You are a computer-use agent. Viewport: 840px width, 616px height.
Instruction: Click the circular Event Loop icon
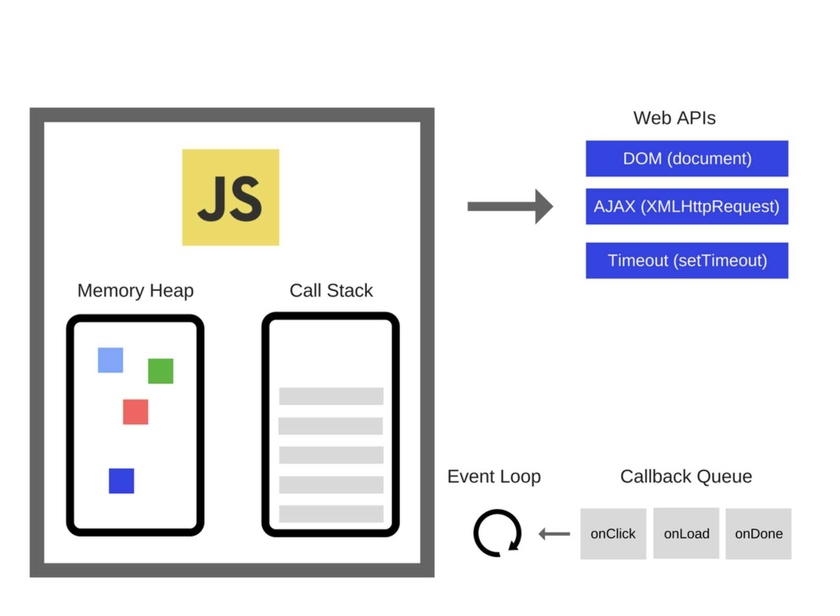(x=497, y=533)
